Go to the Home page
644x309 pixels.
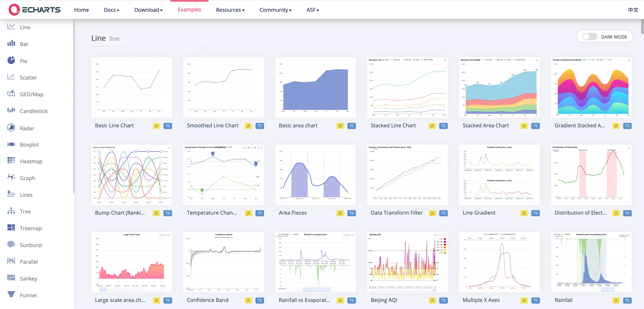[x=81, y=10]
